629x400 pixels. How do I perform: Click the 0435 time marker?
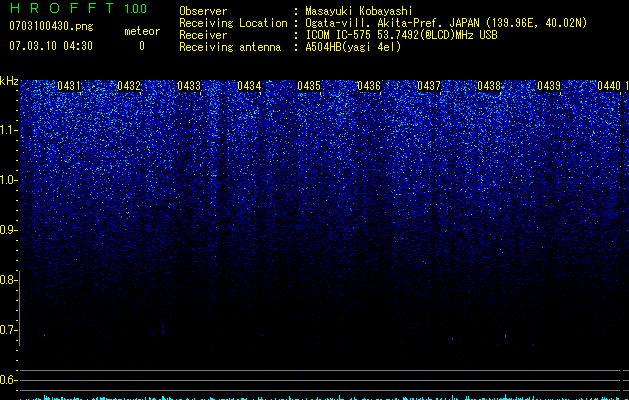[x=309, y=86]
